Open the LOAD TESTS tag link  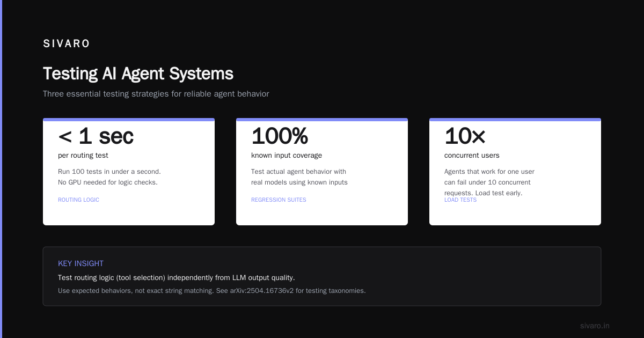coord(460,200)
